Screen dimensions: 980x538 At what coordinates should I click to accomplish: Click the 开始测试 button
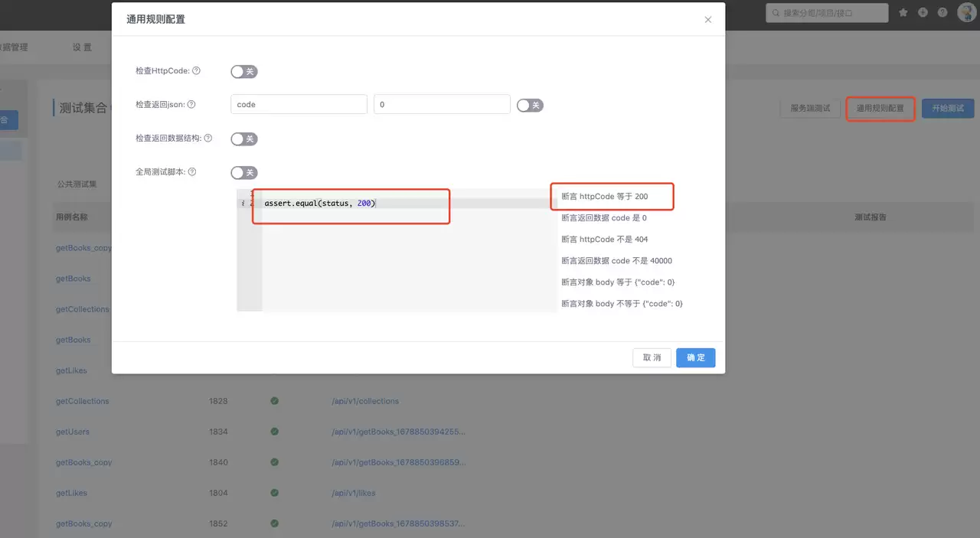click(948, 108)
